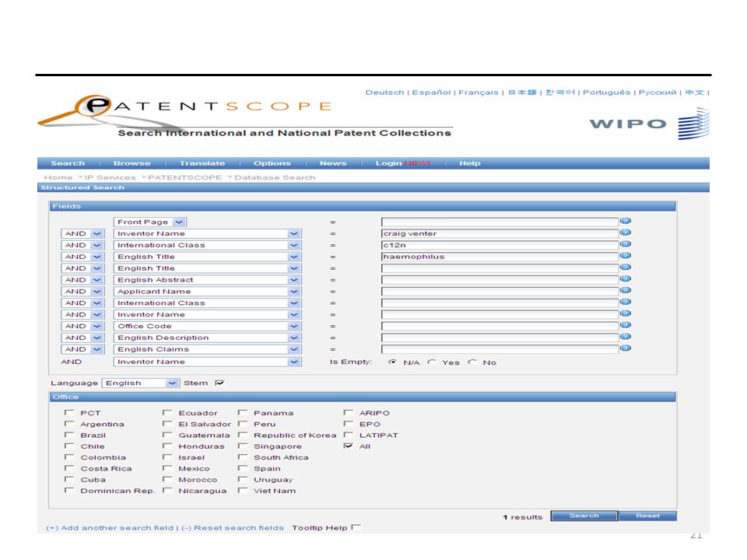Open the Applicant Name field dropdown
The image size is (747, 560).
click(x=207, y=292)
